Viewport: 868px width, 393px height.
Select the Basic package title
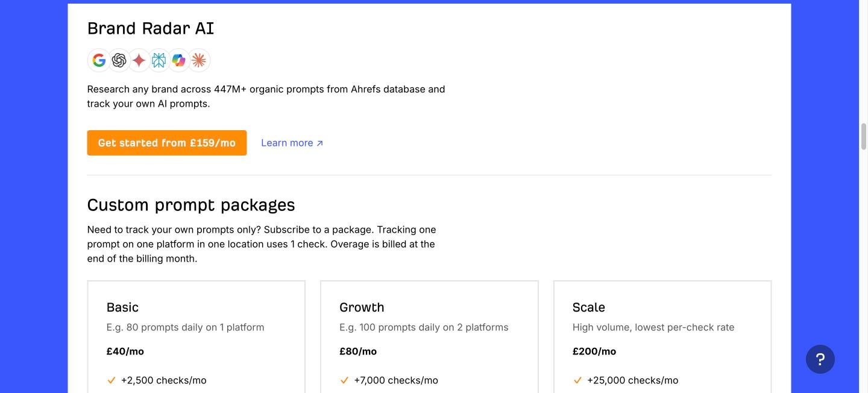pos(122,307)
